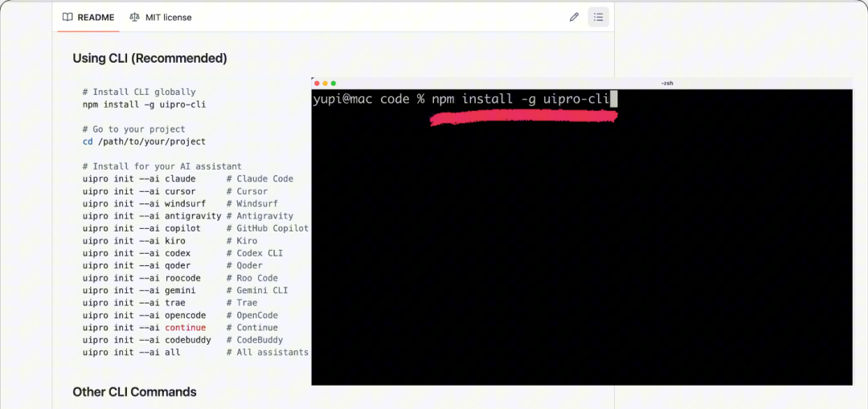Click the 'uipro init --ai qoder' line

pos(136,266)
